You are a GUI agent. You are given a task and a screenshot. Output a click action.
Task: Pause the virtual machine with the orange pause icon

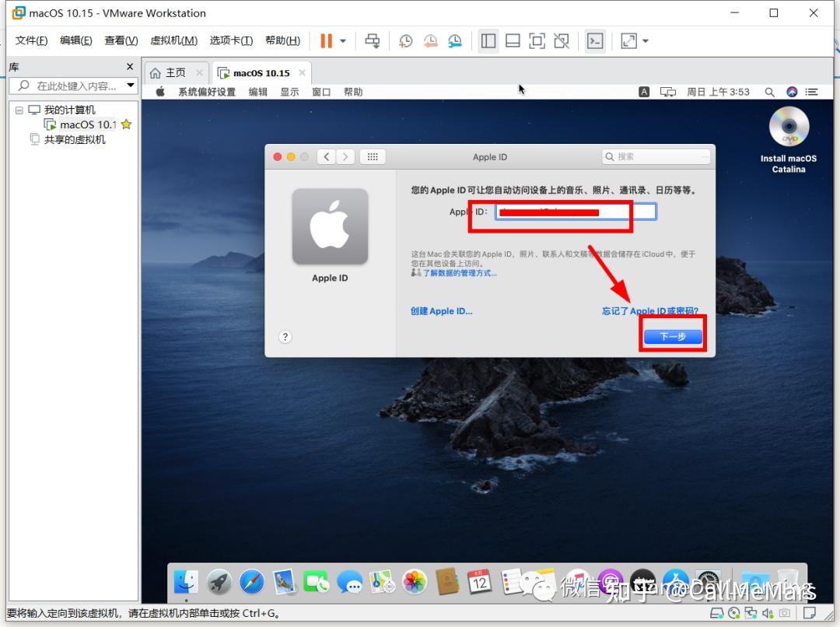click(x=326, y=40)
